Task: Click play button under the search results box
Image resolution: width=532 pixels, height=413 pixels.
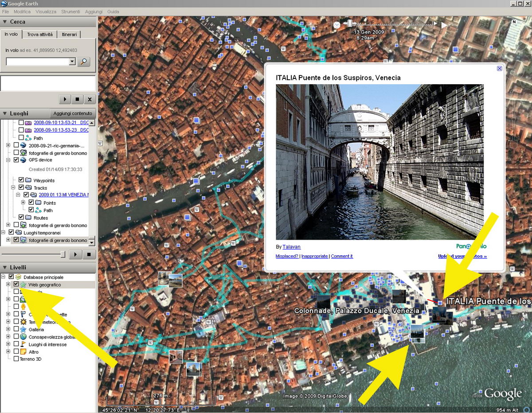Action: [x=65, y=99]
